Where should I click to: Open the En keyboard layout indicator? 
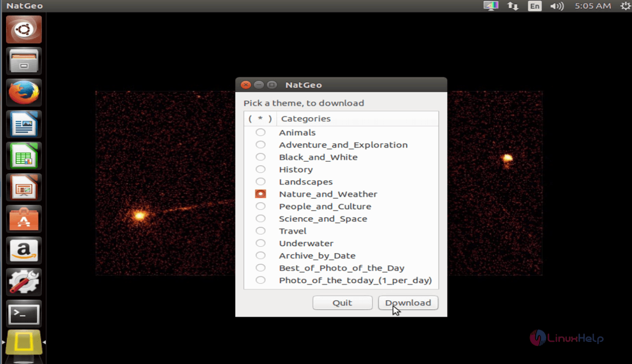click(x=535, y=6)
